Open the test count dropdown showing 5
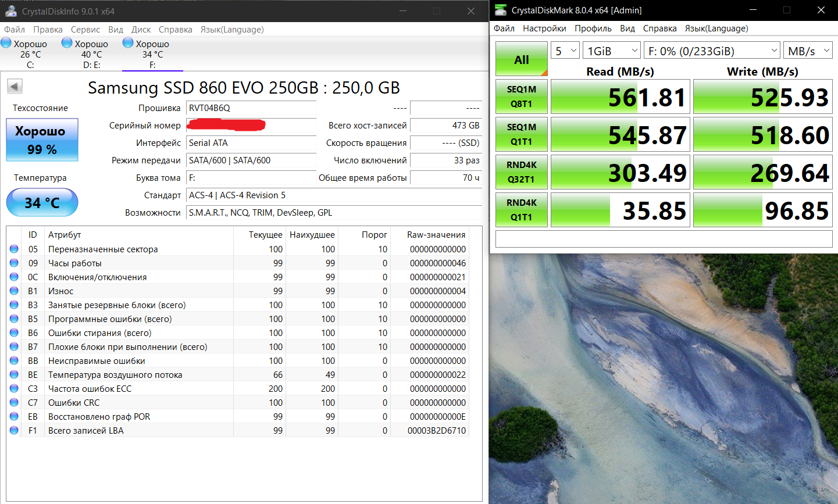 565,51
